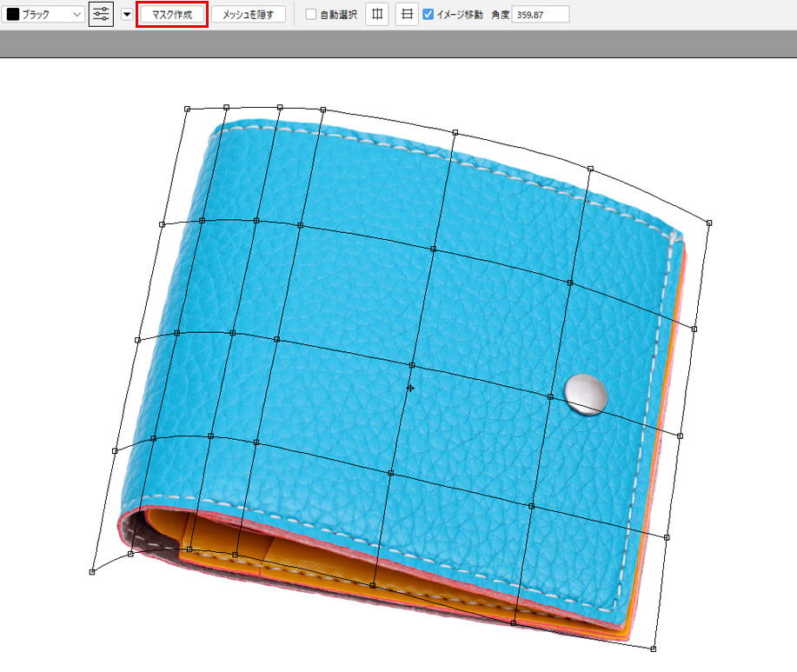Expand the small arrow dropdown beside settings
The height and width of the screenshot is (672, 797).
(127, 14)
